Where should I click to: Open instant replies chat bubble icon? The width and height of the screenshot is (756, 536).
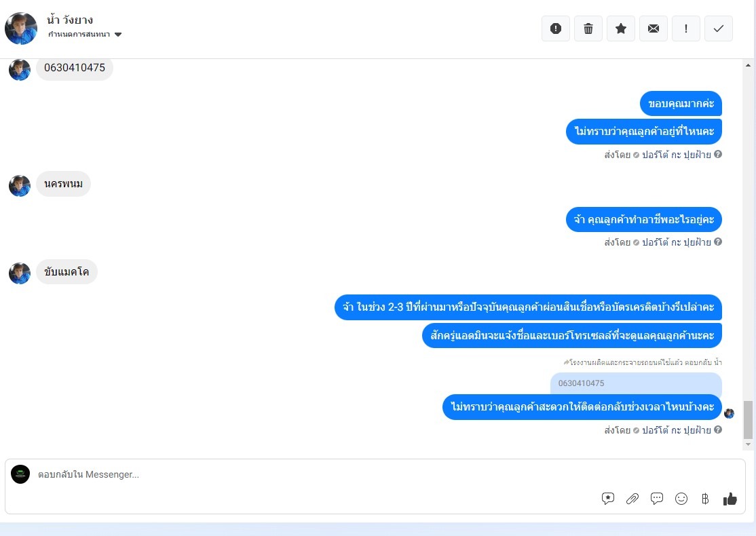(657, 499)
